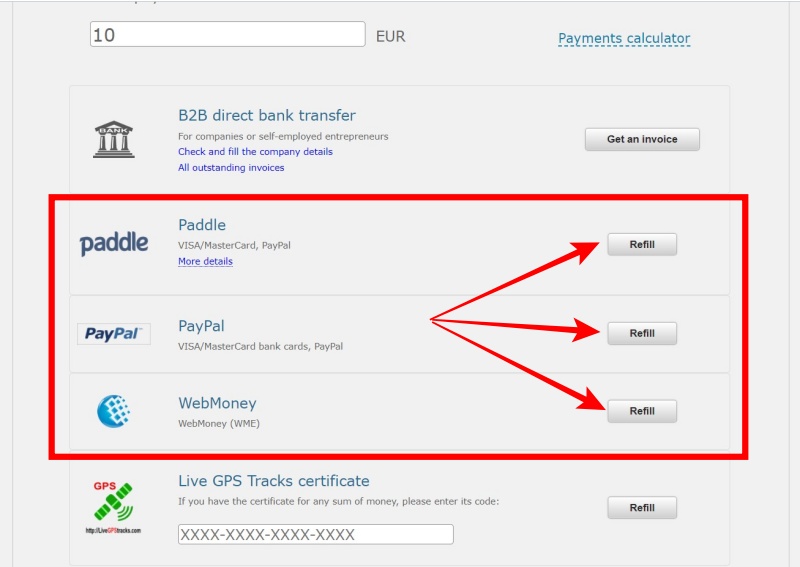This screenshot has width=800, height=567.
Task: Click the PayPal logo image
Action: (x=114, y=334)
